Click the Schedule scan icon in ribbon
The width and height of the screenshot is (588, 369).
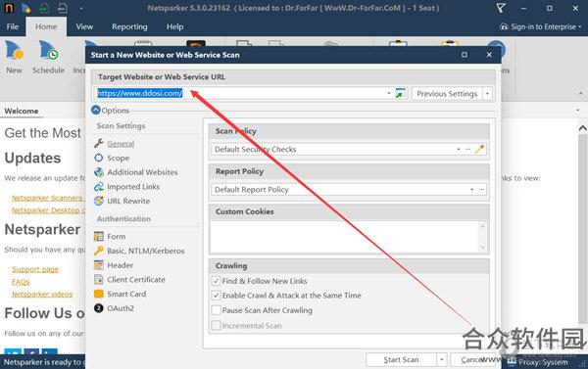[x=48, y=51]
